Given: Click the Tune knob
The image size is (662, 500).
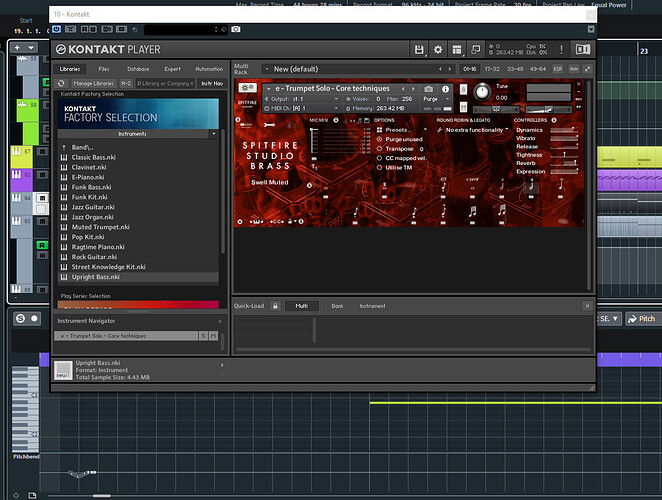Looking at the screenshot, I should (482, 91).
